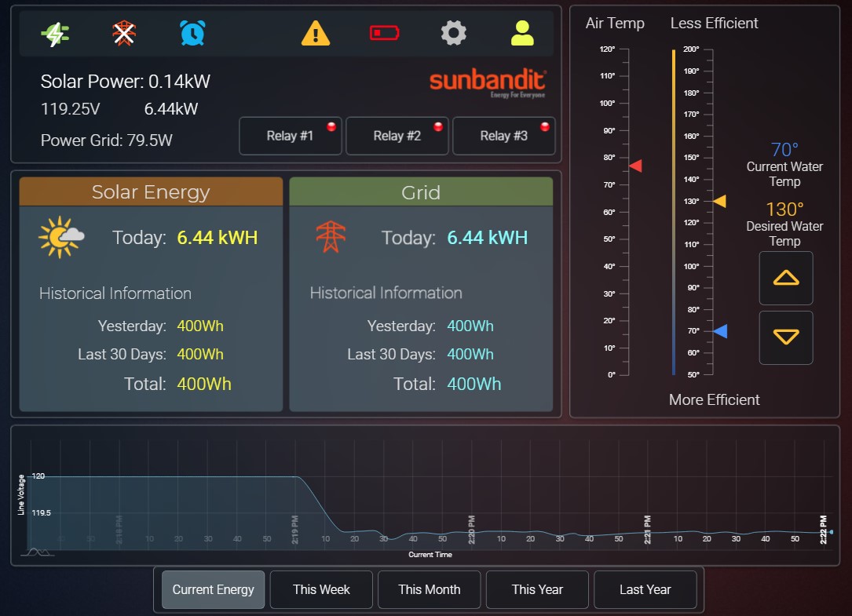
Task: Increase desired water temp with up arrow
Action: tap(786, 278)
